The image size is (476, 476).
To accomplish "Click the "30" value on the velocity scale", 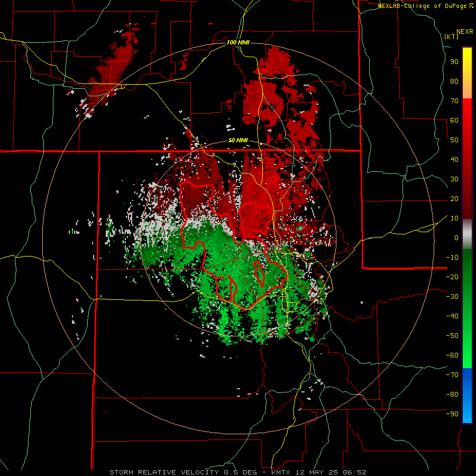I will coord(454,179).
